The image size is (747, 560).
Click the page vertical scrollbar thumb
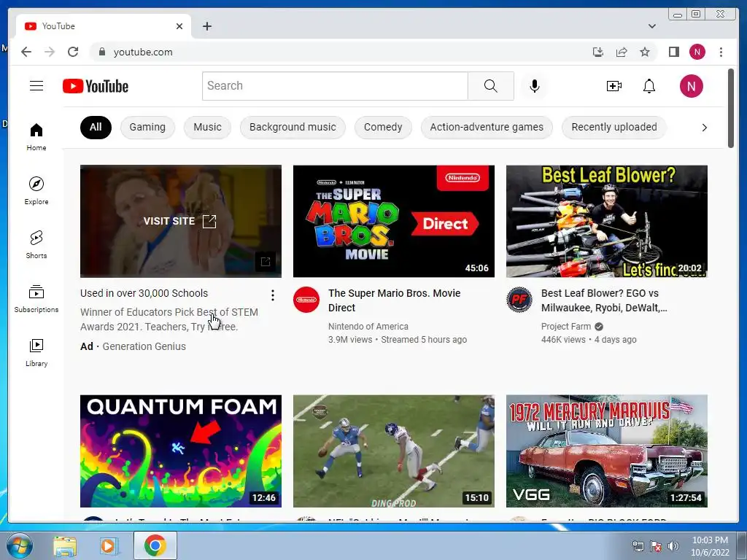[x=731, y=108]
